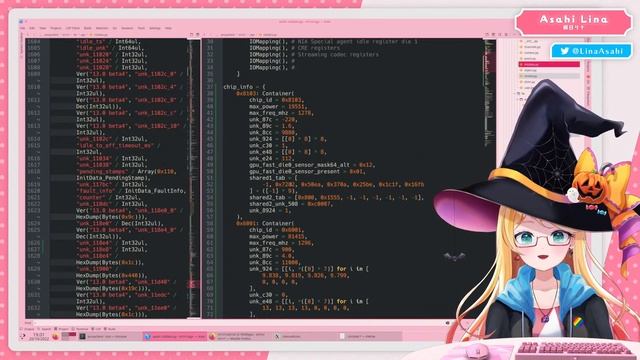Screen dimensions: 640x360
Task: Open the Tools menu
Action: 141,28
